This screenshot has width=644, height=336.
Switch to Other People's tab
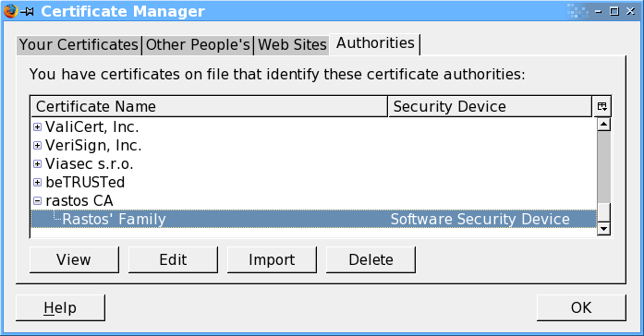[198, 44]
